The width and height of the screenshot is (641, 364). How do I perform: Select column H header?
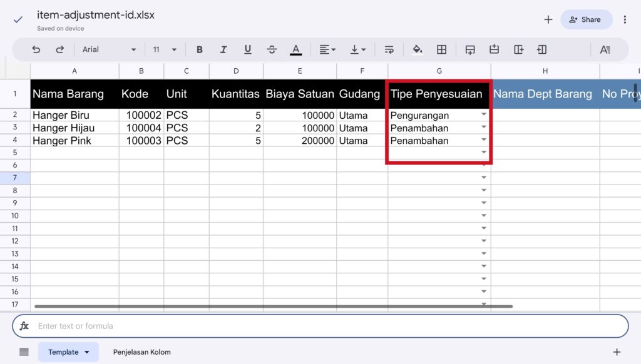(545, 71)
